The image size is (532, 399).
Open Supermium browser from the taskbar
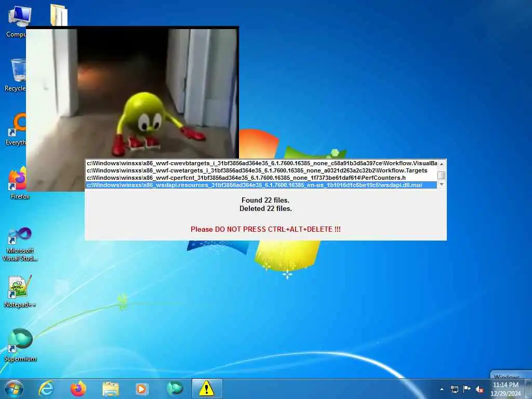click(175, 389)
